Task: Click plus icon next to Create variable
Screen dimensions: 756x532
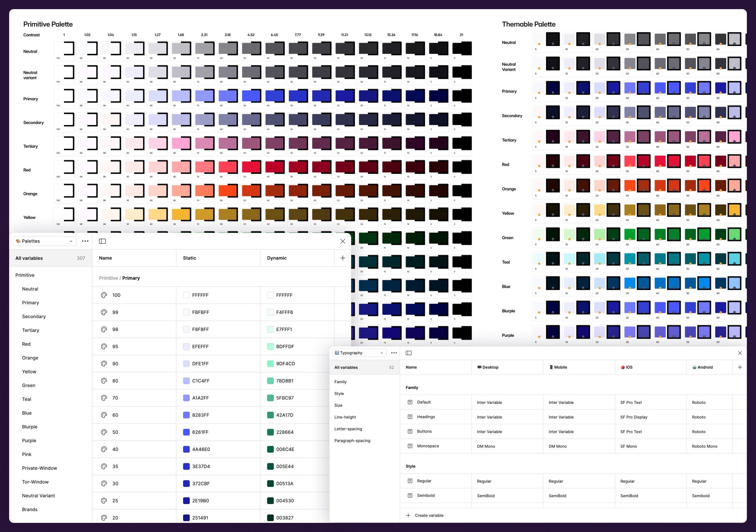Action: pos(408,515)
